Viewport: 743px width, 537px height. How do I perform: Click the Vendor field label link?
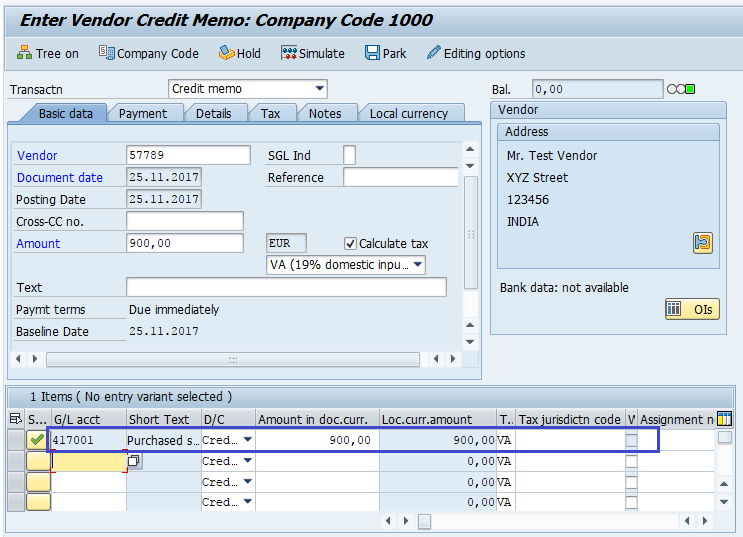coord(37,155)
